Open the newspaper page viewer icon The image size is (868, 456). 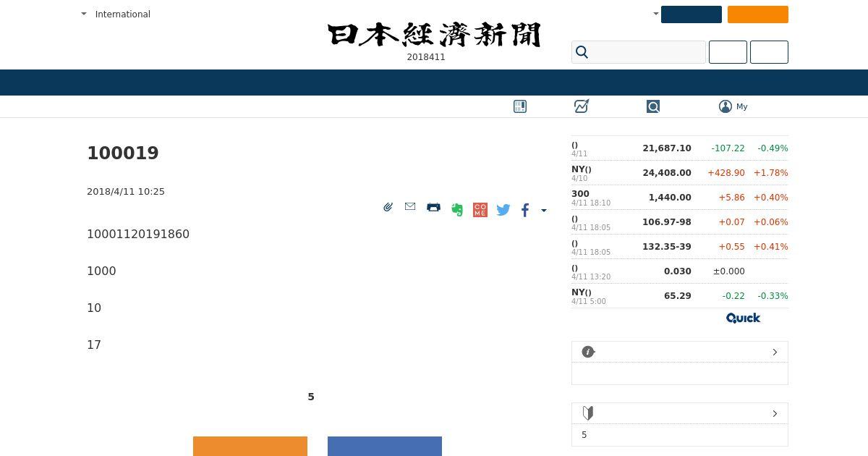pyautogui.click(x=520, y=106)
